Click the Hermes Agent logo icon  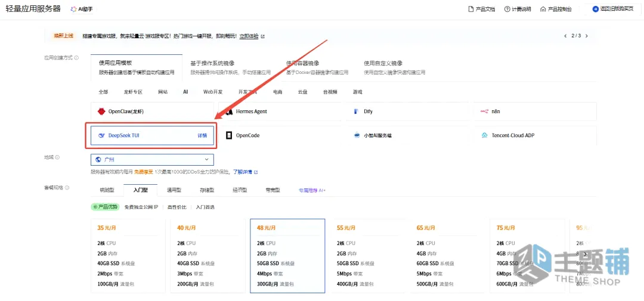pos(230,111)
